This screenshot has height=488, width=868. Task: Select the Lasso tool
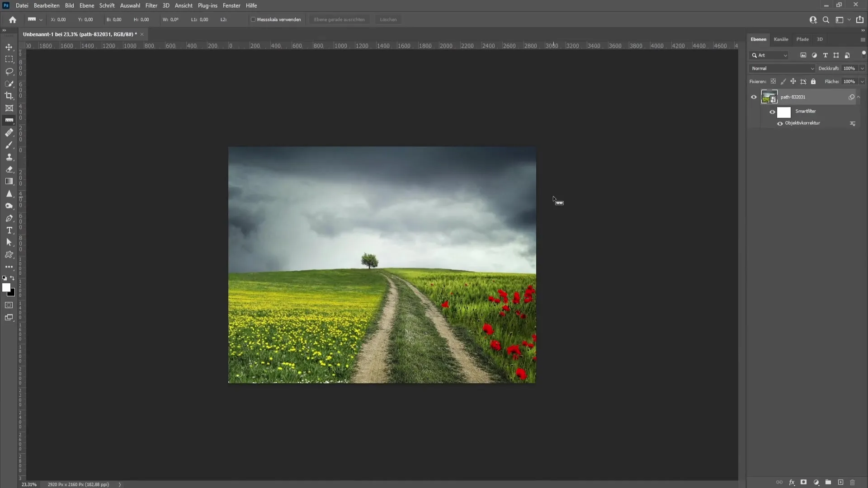[x=9, y=71]
